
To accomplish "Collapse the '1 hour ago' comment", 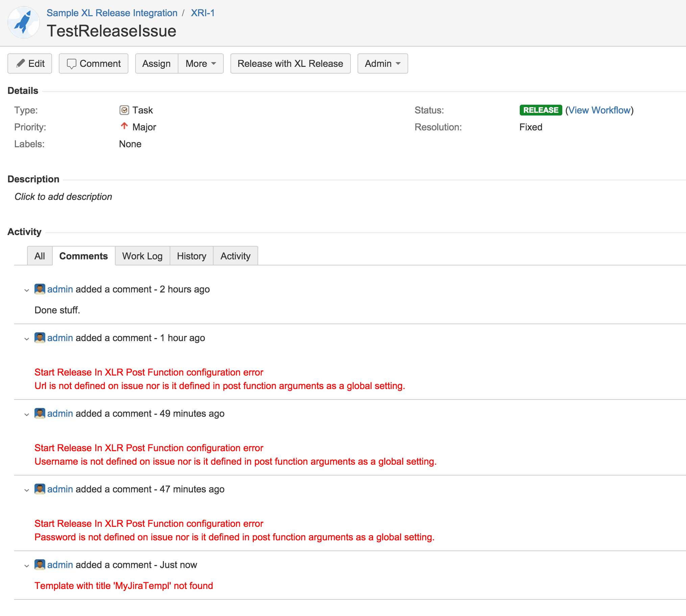I will pos(26,339).
